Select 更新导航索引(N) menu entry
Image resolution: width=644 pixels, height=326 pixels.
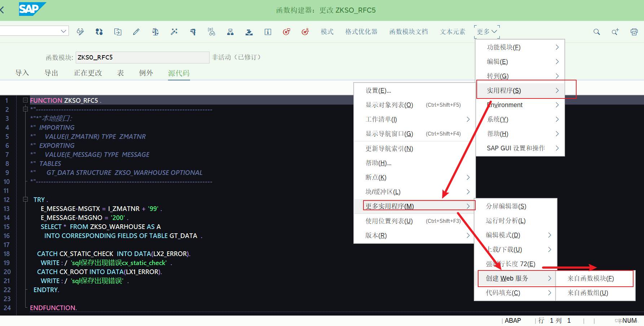coord(414,149)
